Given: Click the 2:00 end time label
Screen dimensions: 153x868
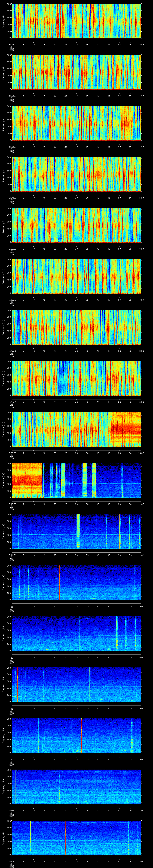Looking at the screenshot, I should click(141, 44).
